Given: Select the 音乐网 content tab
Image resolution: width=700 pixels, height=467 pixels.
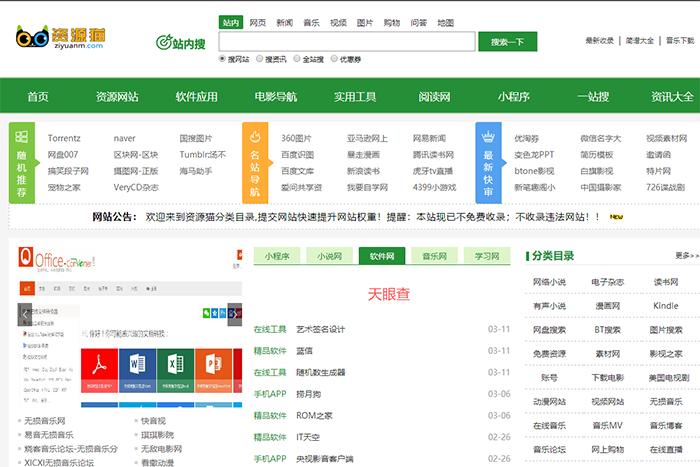Looking at the screenshot, I should (434, 256).
